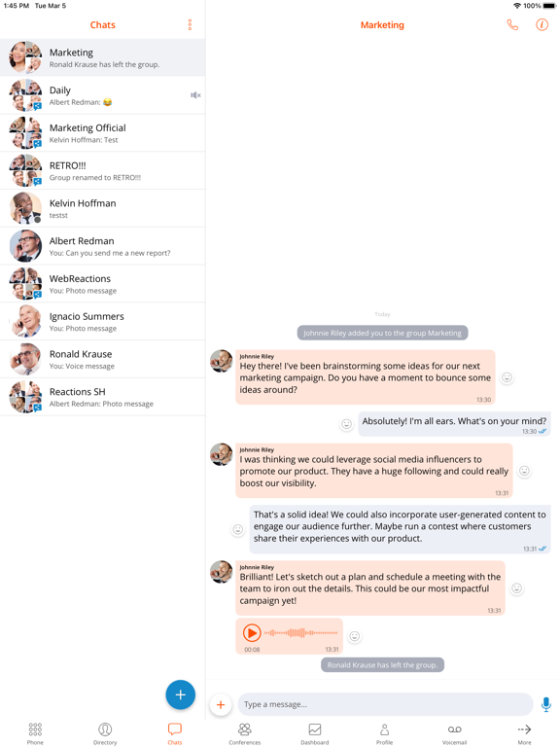React to the 'Absolutely! I'm all ears' message
Screen dimensions: 560x747
[347, 424]
